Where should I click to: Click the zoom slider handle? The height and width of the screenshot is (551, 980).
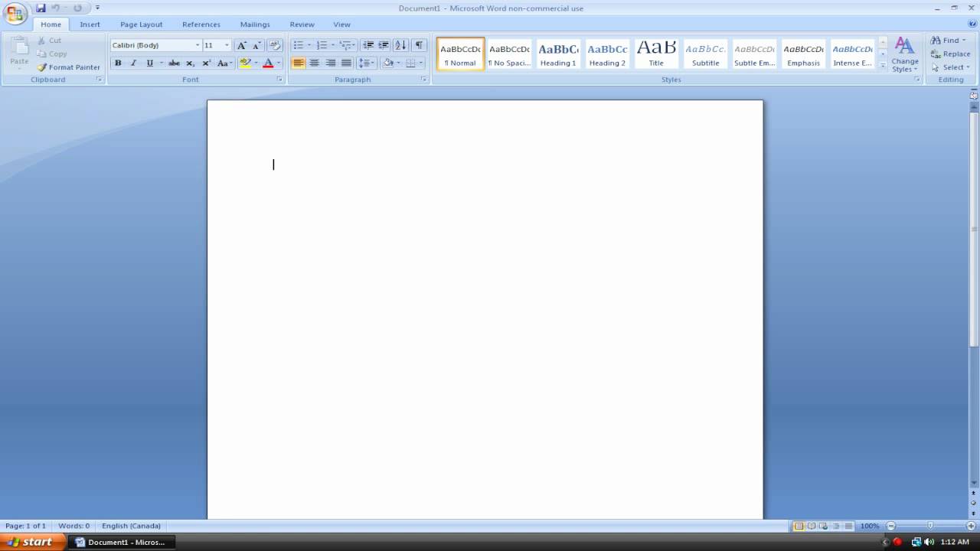930,526
